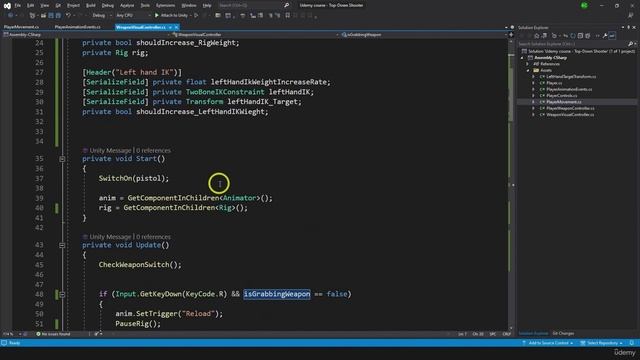This screenshot has height=360, width=640.
Task: Collapse the if-statement block on line 48
Action: click(62, 294)
